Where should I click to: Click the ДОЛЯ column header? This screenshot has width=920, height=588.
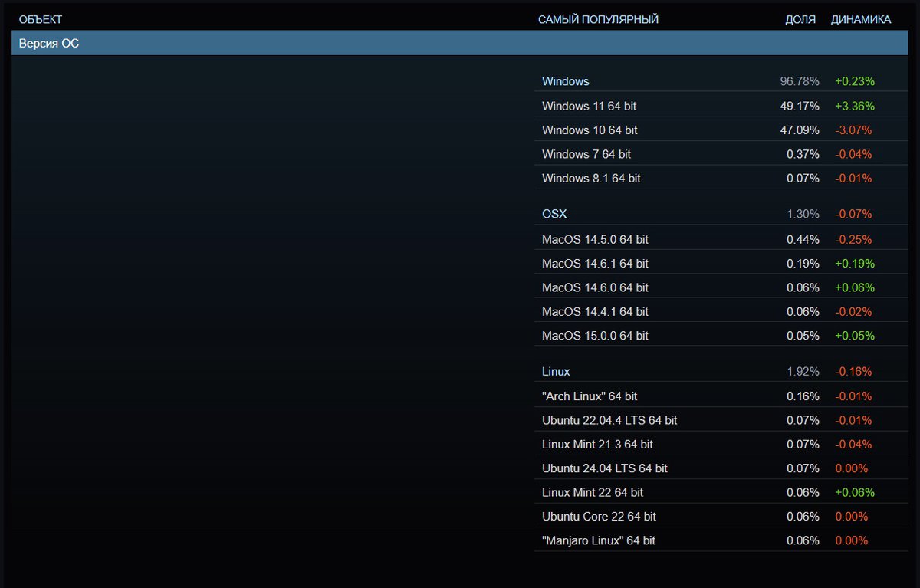[800, 20]
